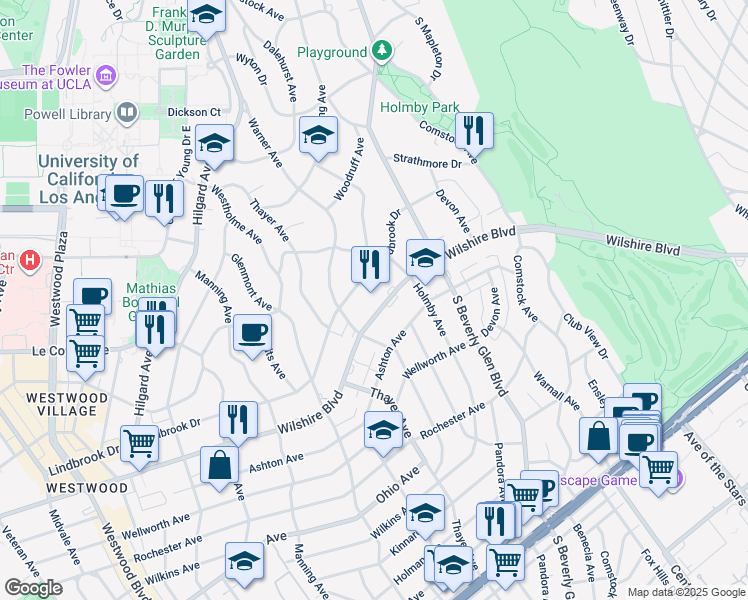Click the Google logo
This screenshot has width=748, height=600.
pyautogui.click(x=33, y=588)
